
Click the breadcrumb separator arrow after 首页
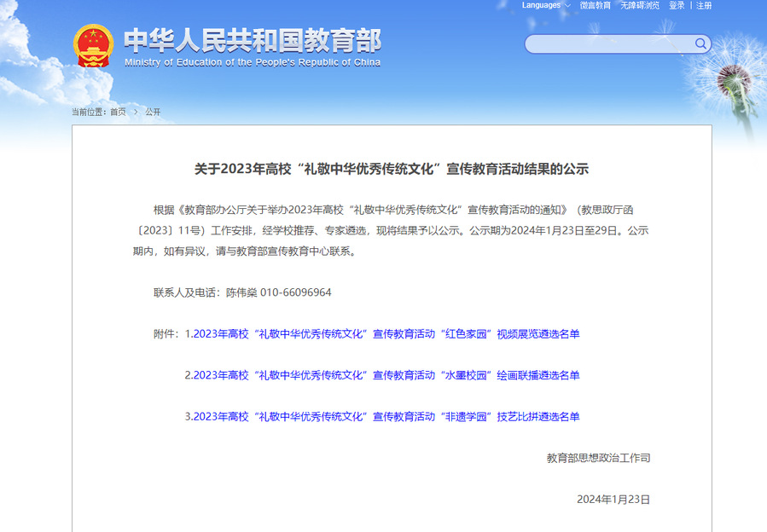tap(135, 112)
